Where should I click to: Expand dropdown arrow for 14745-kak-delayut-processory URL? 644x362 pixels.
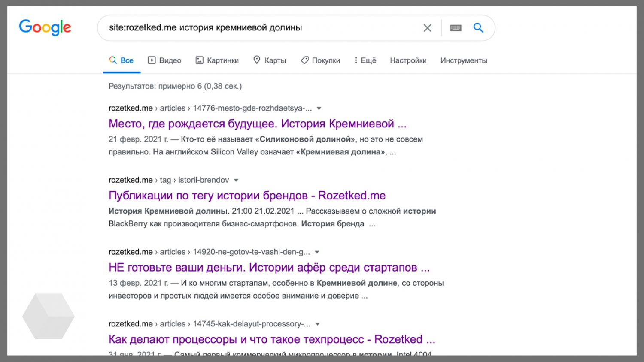(318, 324)
